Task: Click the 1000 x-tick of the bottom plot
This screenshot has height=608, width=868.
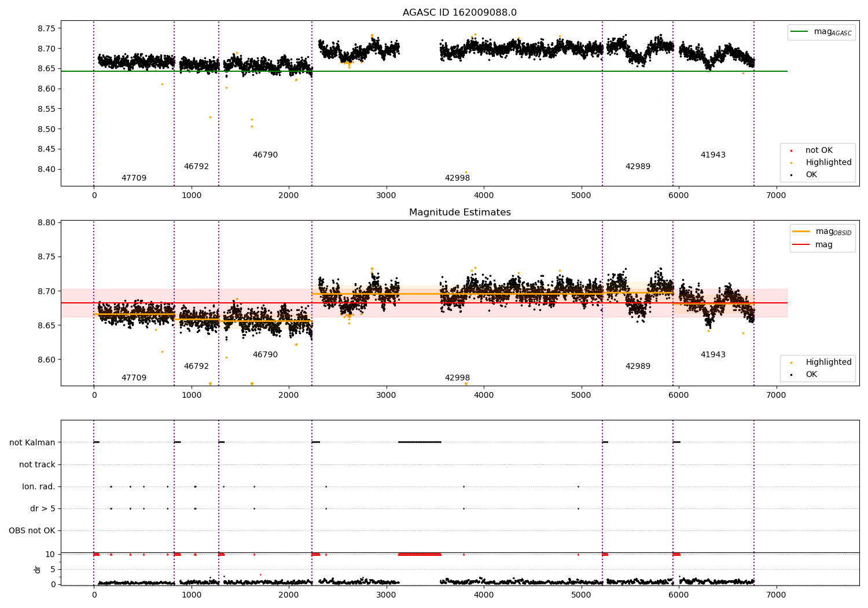Action: pos(191,595)
